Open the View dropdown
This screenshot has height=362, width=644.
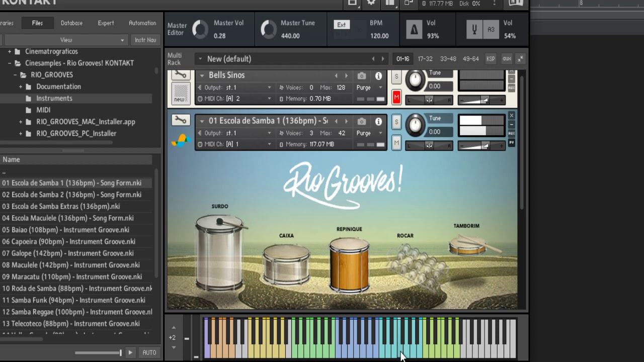click(x=66, y=40)
